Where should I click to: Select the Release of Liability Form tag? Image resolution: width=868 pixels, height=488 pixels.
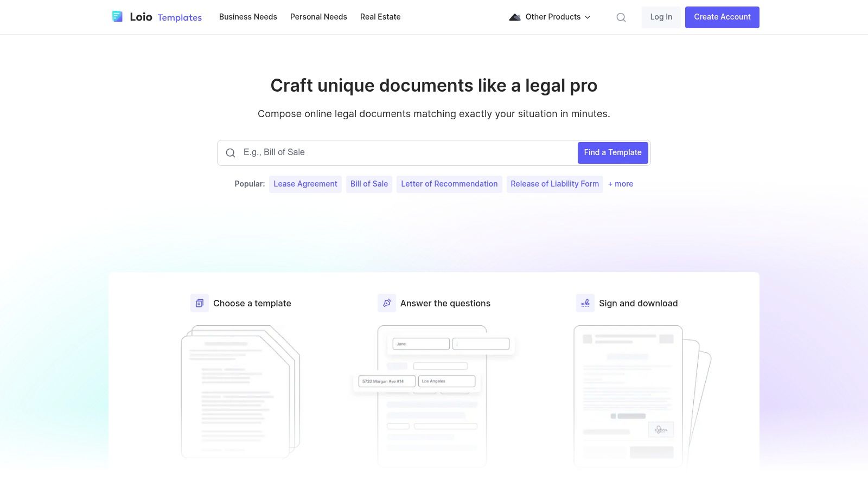click(x=554, y=184)
